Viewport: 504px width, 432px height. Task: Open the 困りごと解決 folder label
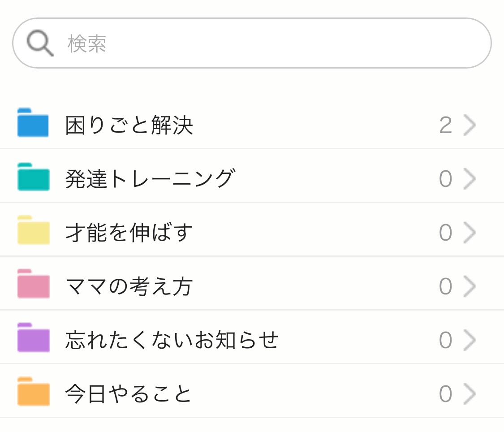point(129,125)
